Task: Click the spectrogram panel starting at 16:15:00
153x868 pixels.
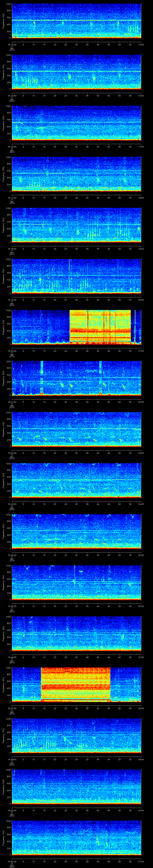Action: pyautogui.click(x=77, y=72)
